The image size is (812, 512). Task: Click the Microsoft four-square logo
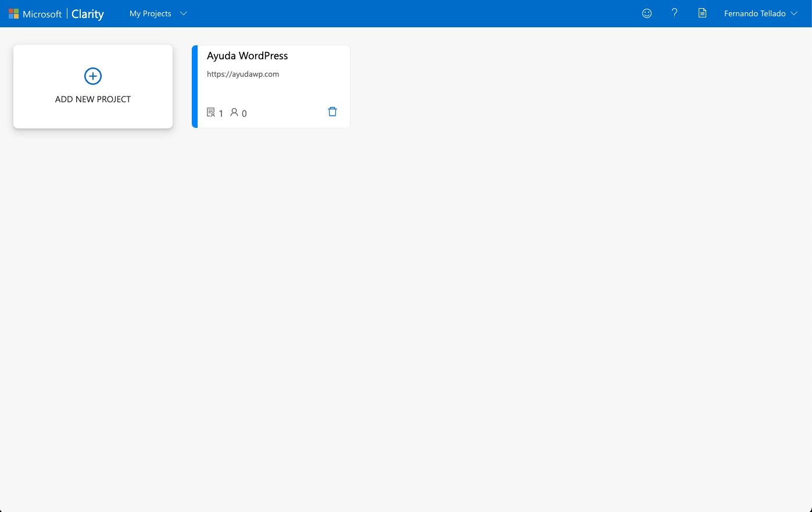[x=13, y=13]
